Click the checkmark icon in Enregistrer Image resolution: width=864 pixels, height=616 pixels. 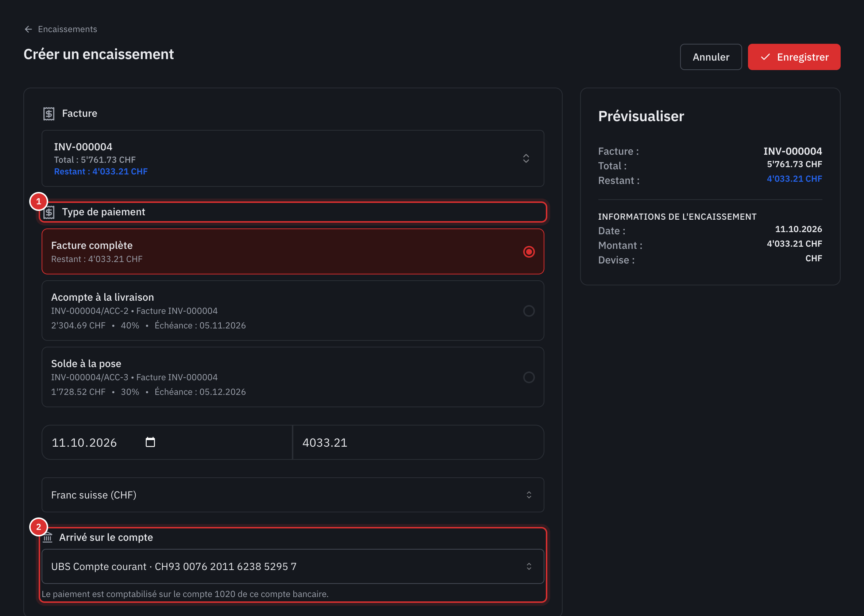coord(766,57)
